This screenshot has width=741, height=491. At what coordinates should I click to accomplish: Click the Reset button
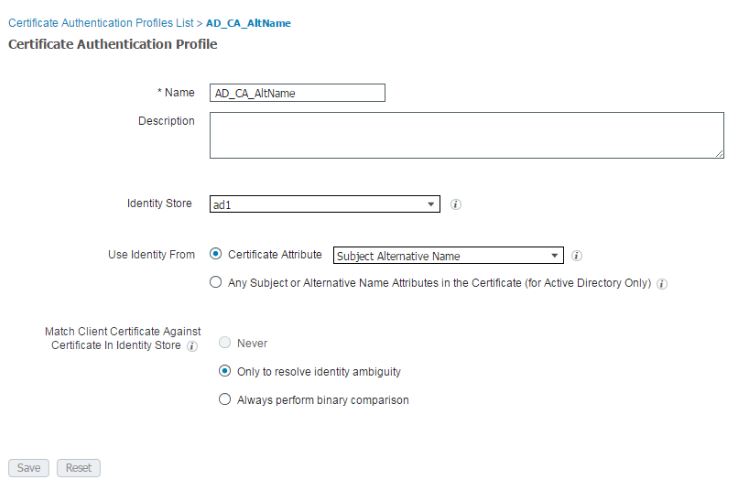click(78, 468)
